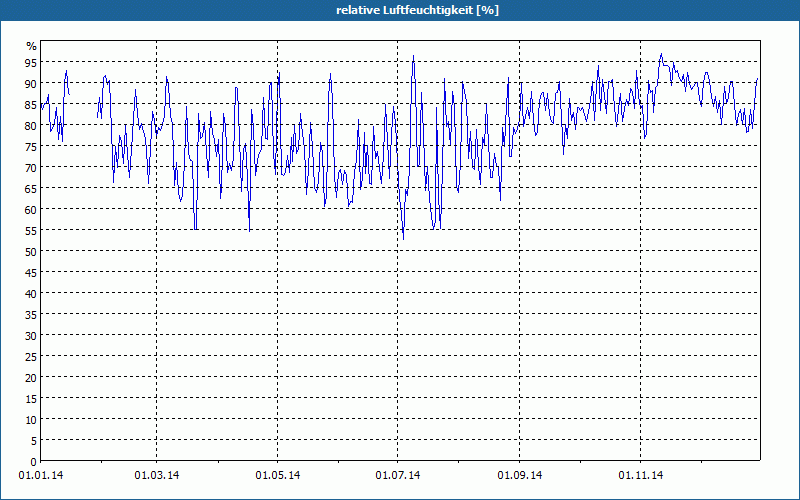The image size is (800, 500).
Task: Select the y-axis label 65
Action: (31, 189)
